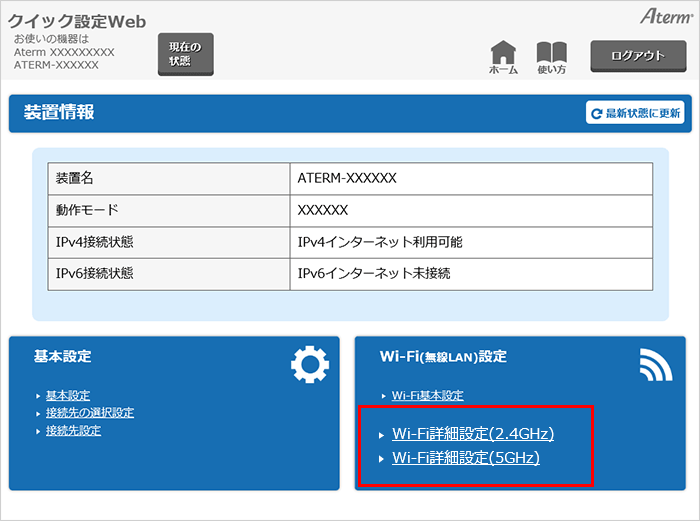Open the Wi-Fi基本設定 link
Viewport: 700px width, 521px height.
coord(427,395)
